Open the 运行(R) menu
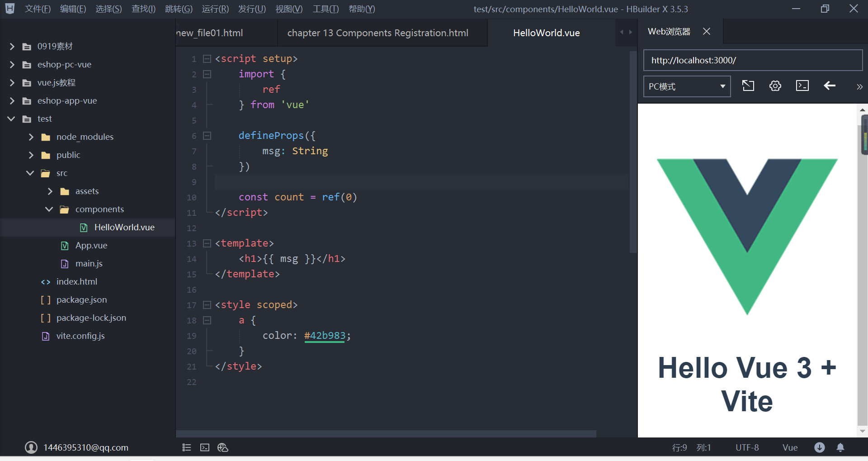The height and width of the screenshot is (461, 868). (215, 9)
